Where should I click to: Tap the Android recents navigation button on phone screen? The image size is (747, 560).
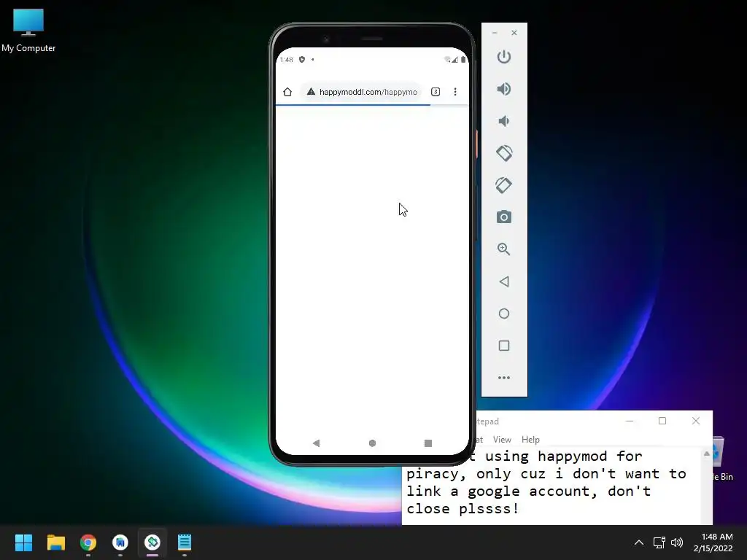[427, 443]
